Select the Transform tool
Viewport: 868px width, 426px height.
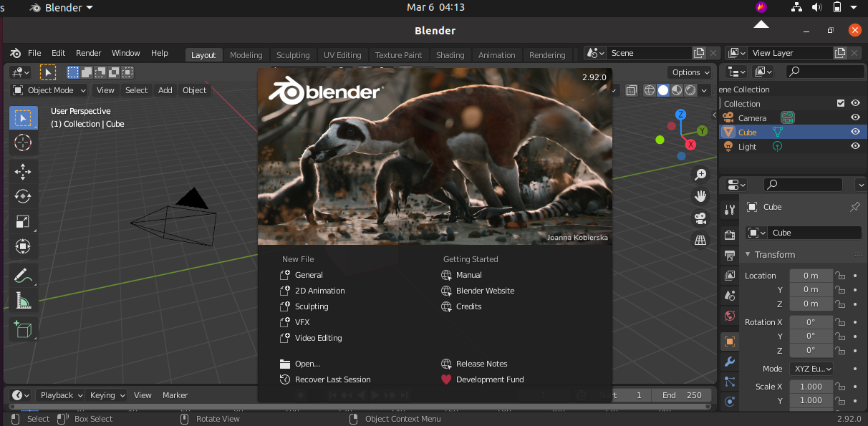pos(23,247)
